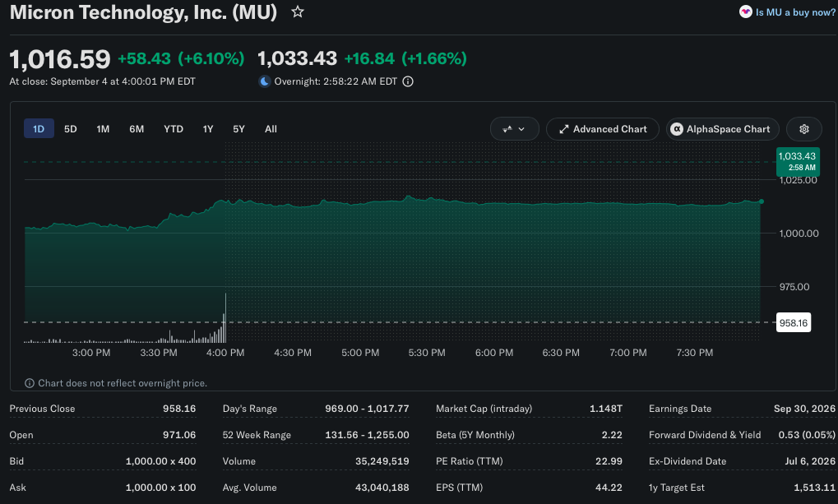Click the Ask value 1,000.00 x 100
The width and height of the screenshot is (838, 504).
pyautogui.click(x=160, y=487)
